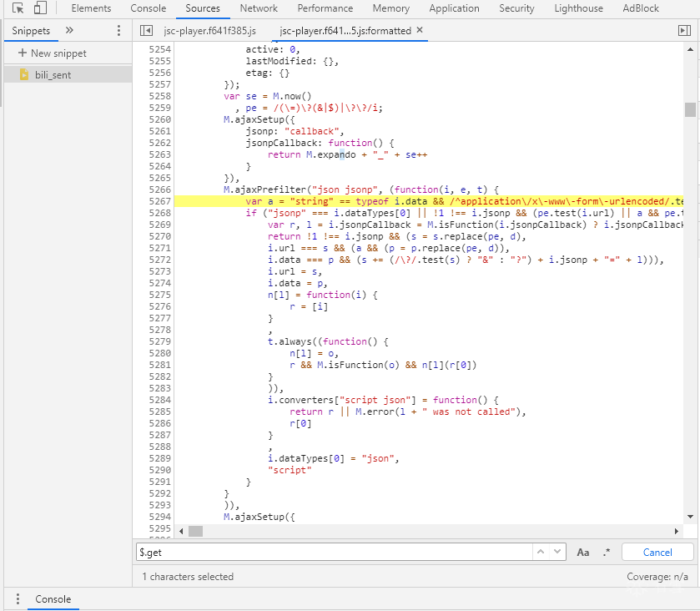Open the Security tab
700x611 pixels.
516,8
